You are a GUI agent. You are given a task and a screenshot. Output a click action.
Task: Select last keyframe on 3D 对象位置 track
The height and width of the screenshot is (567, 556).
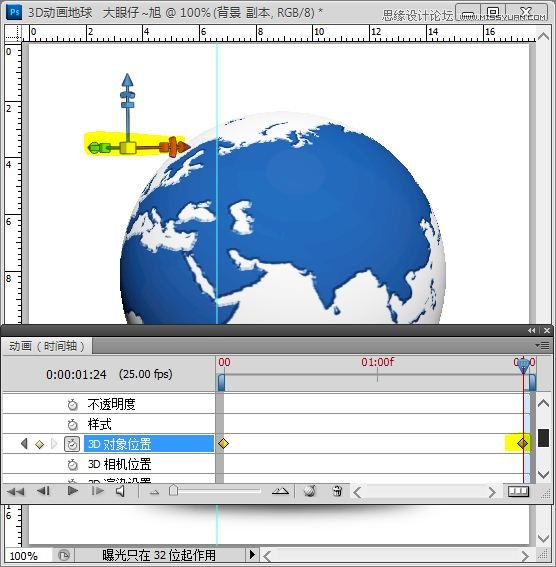coord(522,443)
